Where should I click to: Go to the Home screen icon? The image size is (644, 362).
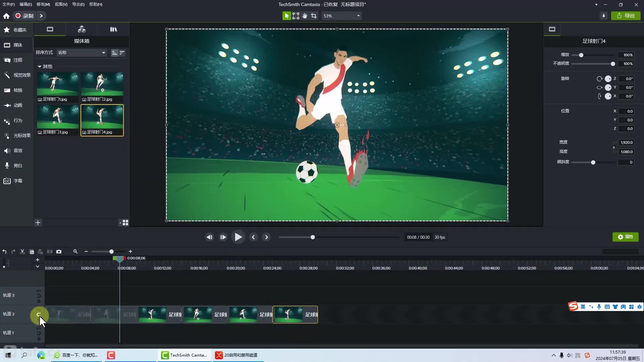coord(6,16)
